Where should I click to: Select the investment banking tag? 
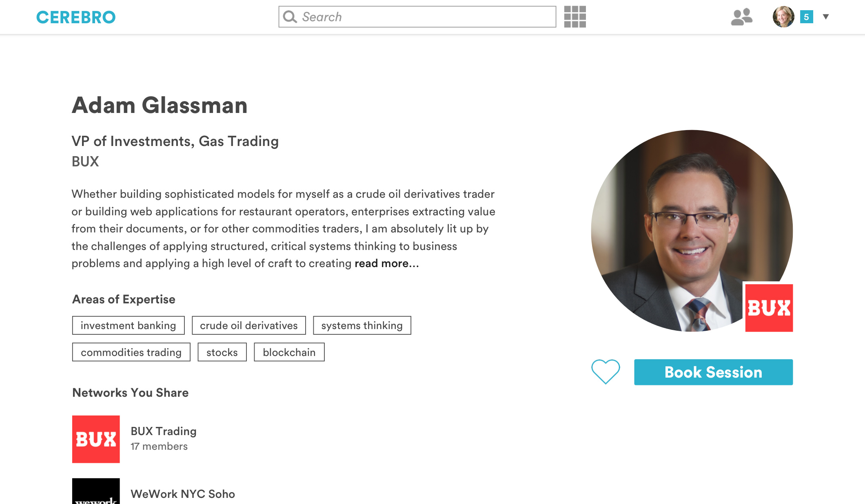[x=128, y=325]
